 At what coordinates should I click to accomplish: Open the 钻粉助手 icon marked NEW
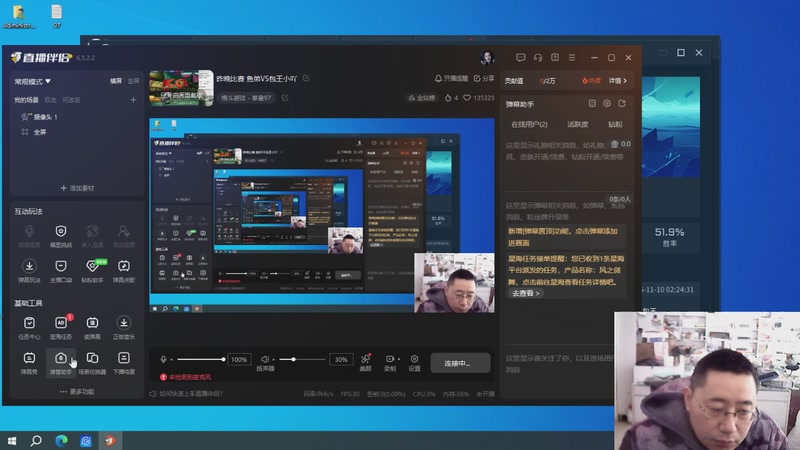(92, 266)
